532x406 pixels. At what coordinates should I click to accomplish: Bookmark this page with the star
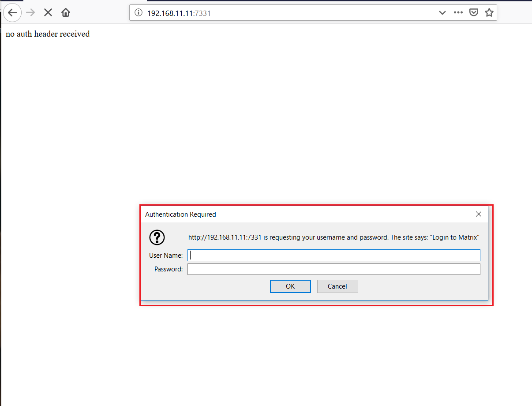coord(489,13)
